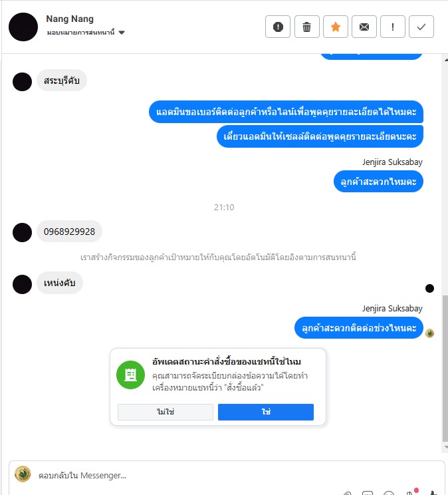Click the blue ใช่ button
448x495 pixels.
(266, 412)
